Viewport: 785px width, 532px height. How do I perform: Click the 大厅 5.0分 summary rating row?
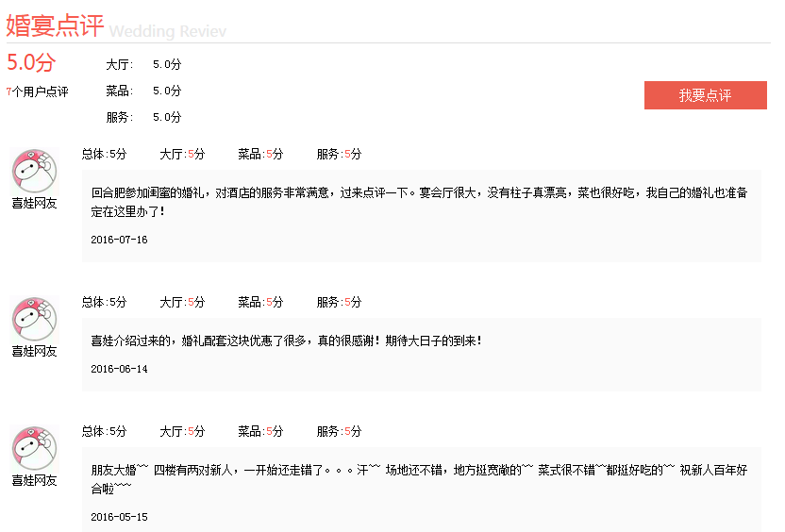coord(143,65)
